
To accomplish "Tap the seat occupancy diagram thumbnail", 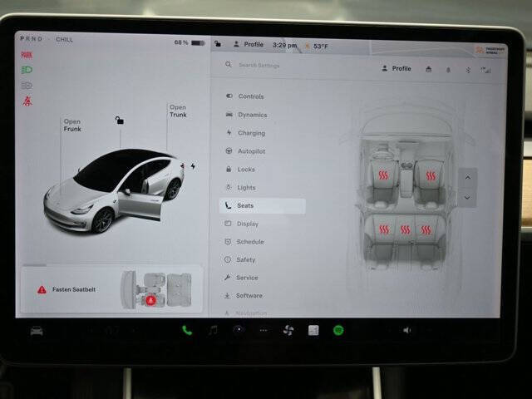I will 156,290.
